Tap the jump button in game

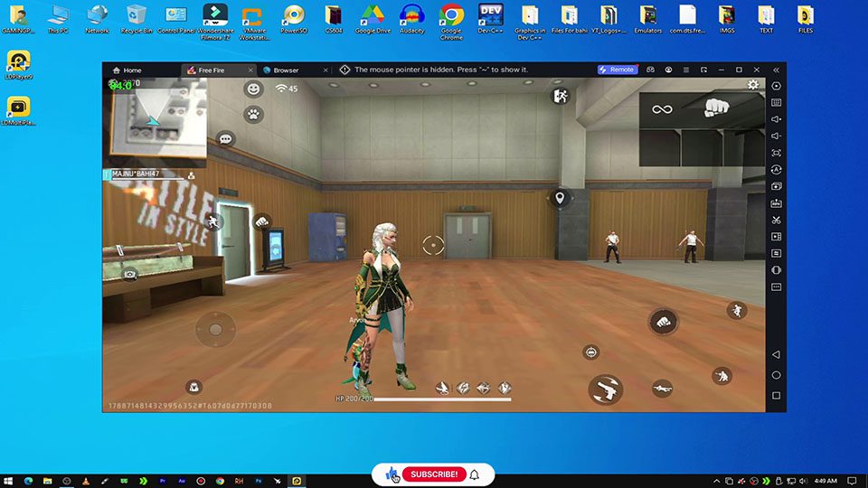[x=737, y=310]
